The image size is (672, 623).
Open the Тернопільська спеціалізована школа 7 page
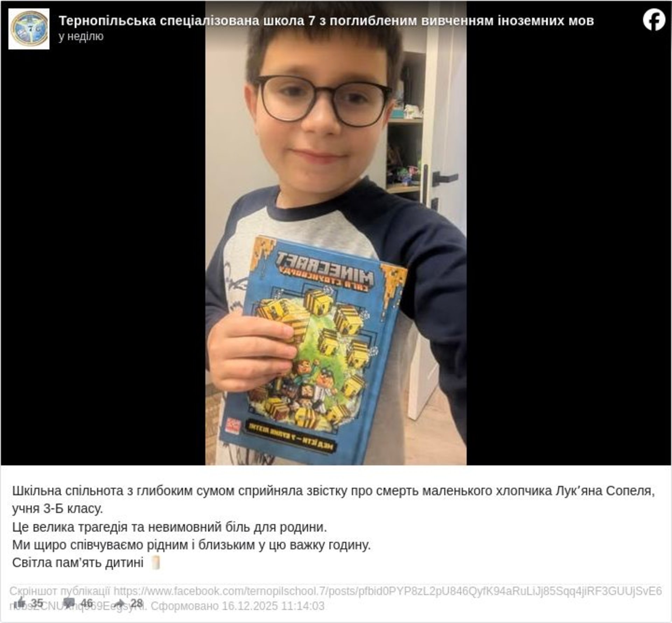point(326,21)
